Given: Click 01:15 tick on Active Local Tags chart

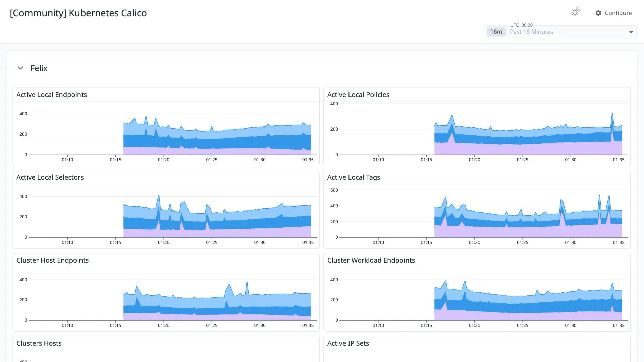Looking at the screenshot, I should click(x=426, y=242).
